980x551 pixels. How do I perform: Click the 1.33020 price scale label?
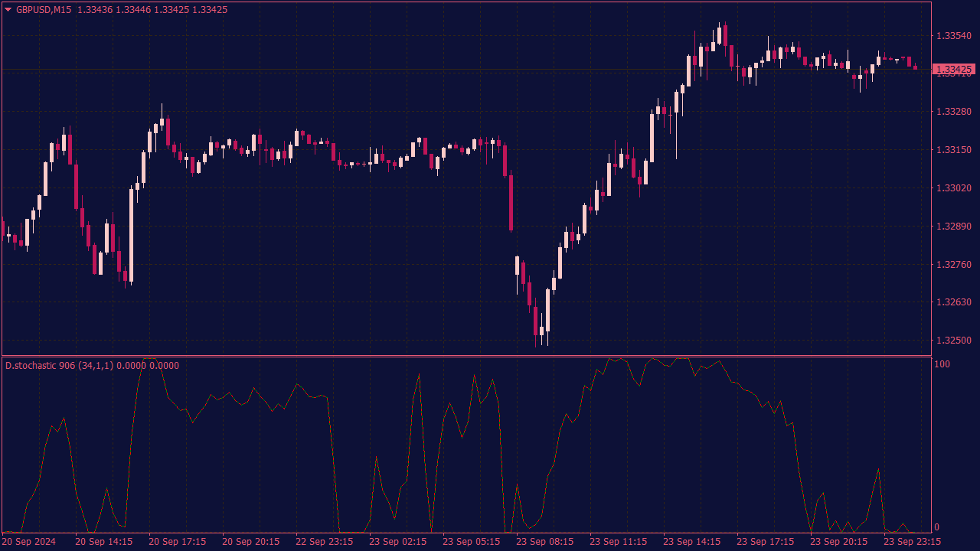click(954, 188)
